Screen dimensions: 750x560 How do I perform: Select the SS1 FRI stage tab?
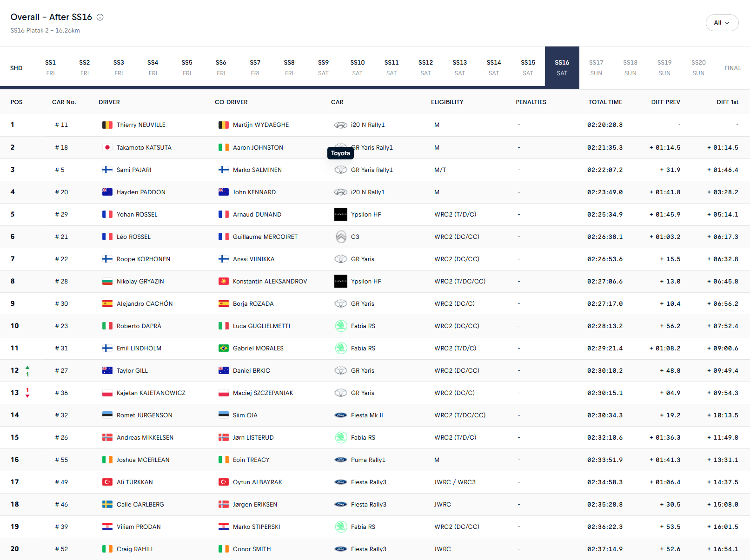(x=50, y=68)
